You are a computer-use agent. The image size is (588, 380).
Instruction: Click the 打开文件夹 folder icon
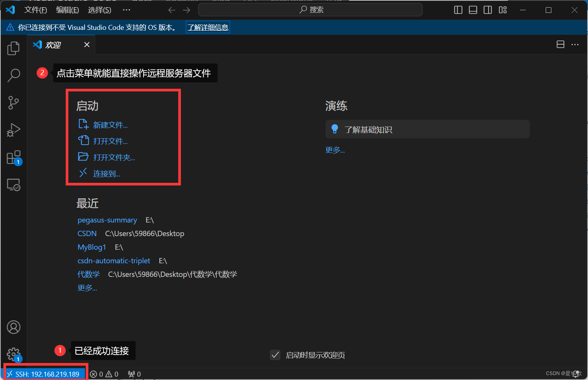click(x=83, y=156)
